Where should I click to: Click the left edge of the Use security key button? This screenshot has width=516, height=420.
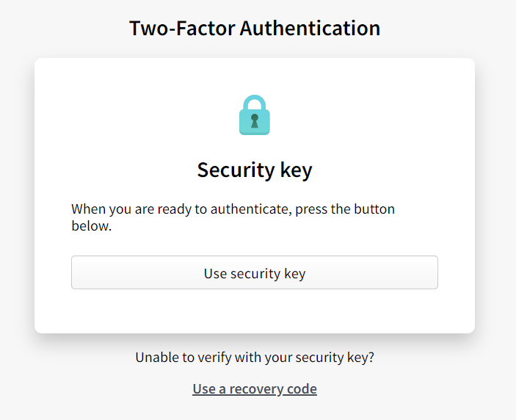pos(78,273)
